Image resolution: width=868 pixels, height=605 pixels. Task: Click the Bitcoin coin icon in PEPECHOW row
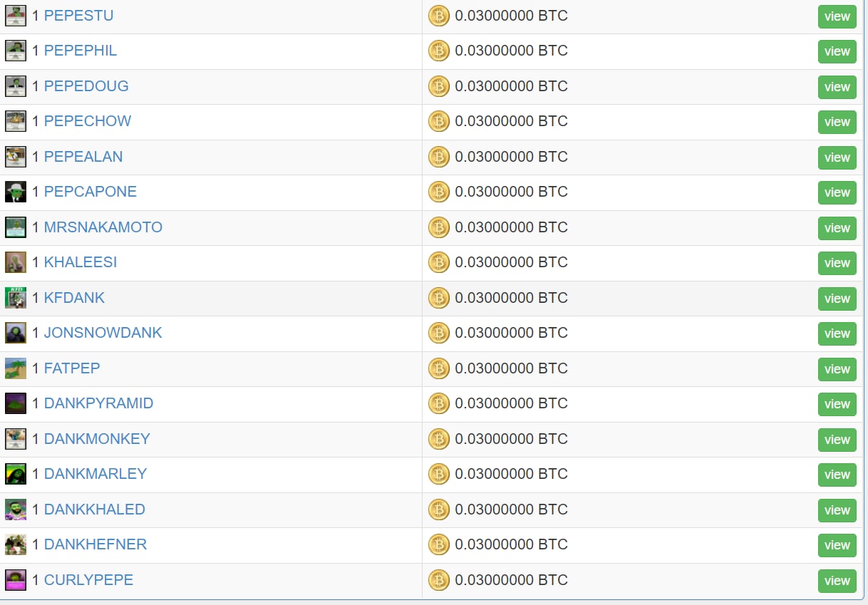click(x=439, y=121)
